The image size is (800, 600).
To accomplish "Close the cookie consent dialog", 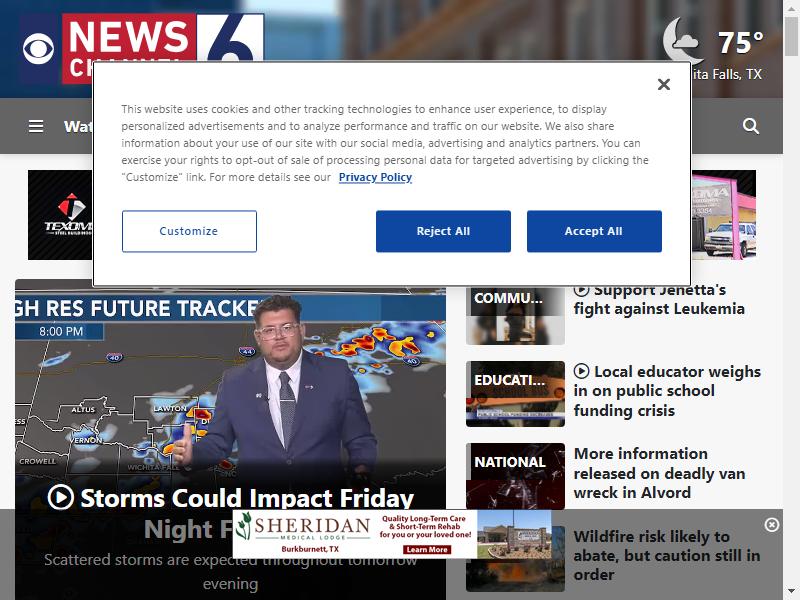I will (663, 84).
